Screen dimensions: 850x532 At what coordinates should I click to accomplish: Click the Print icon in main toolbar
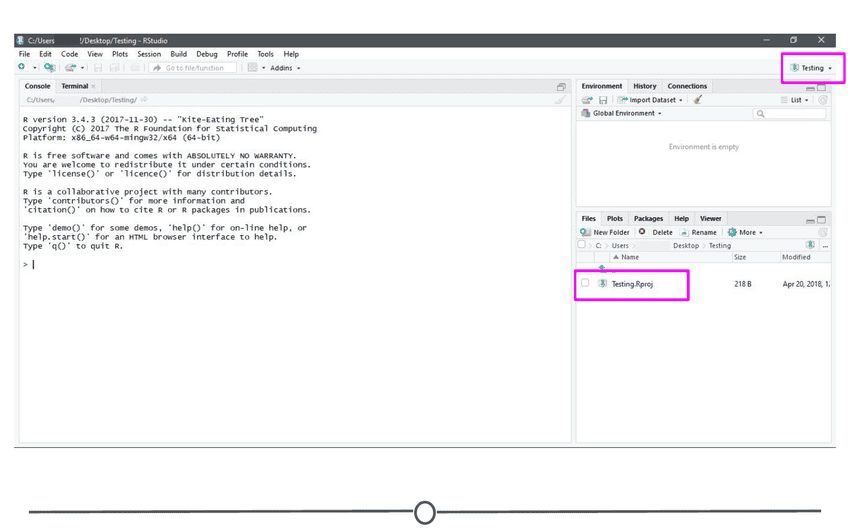[134, 68]
